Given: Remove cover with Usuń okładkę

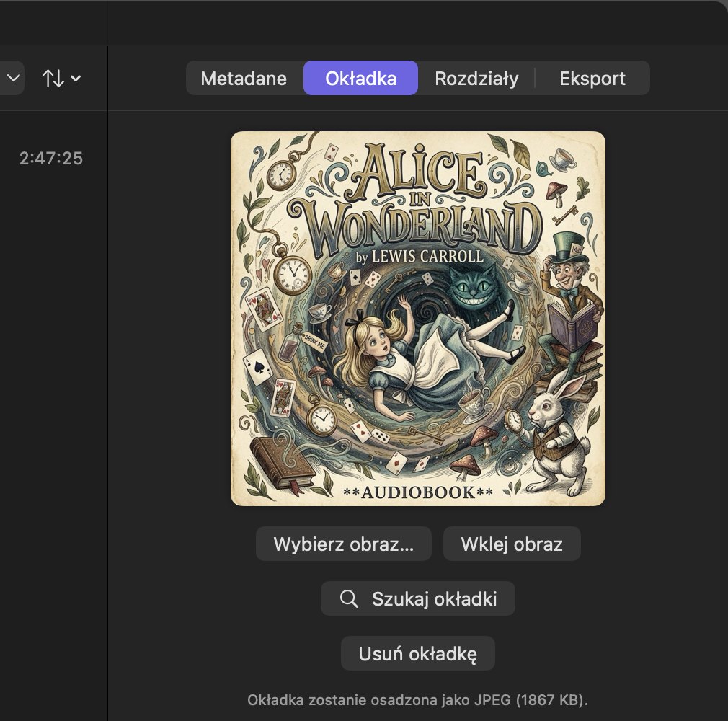Looking at the screenshot, I should click(x=418, y=653).
